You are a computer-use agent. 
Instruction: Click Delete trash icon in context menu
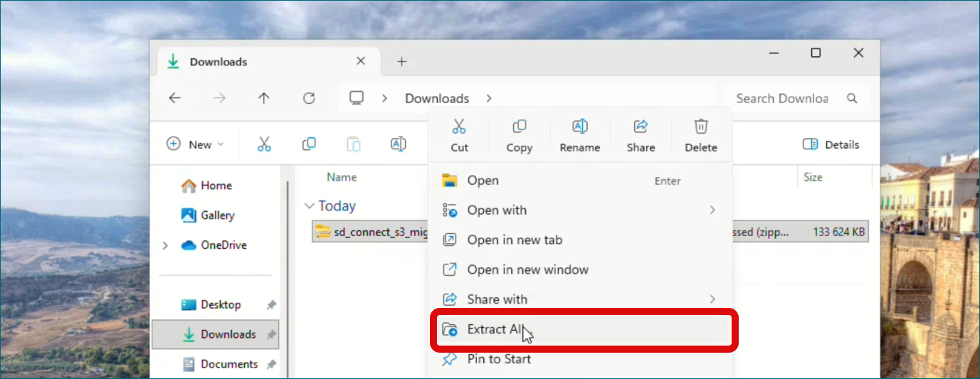point(701,127)
